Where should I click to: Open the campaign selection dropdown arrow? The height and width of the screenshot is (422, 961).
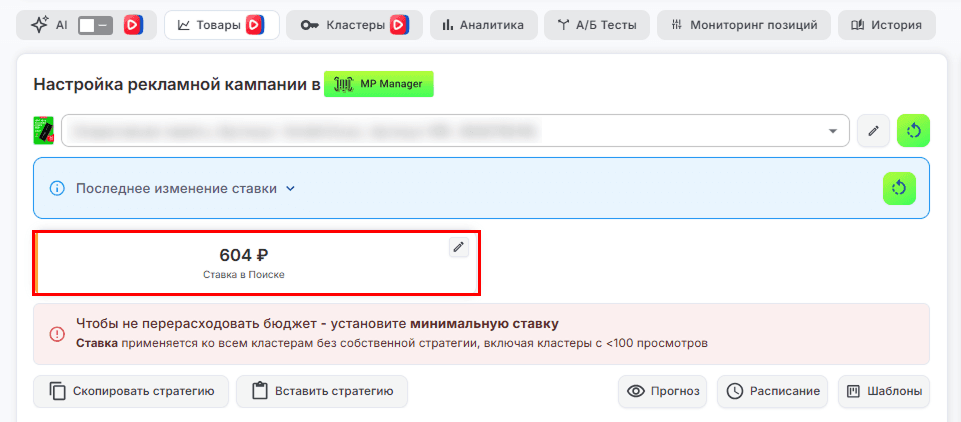click(x=832, y=131)
